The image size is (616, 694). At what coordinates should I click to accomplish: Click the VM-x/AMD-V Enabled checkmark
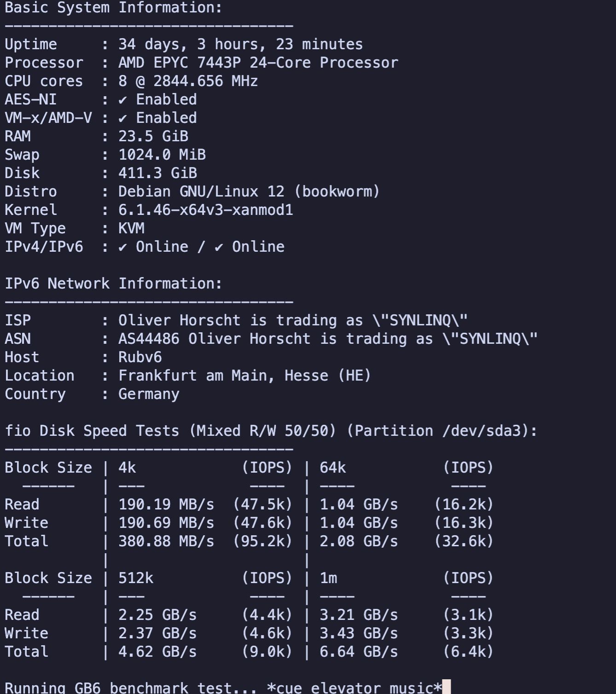(x=122, y=118)
